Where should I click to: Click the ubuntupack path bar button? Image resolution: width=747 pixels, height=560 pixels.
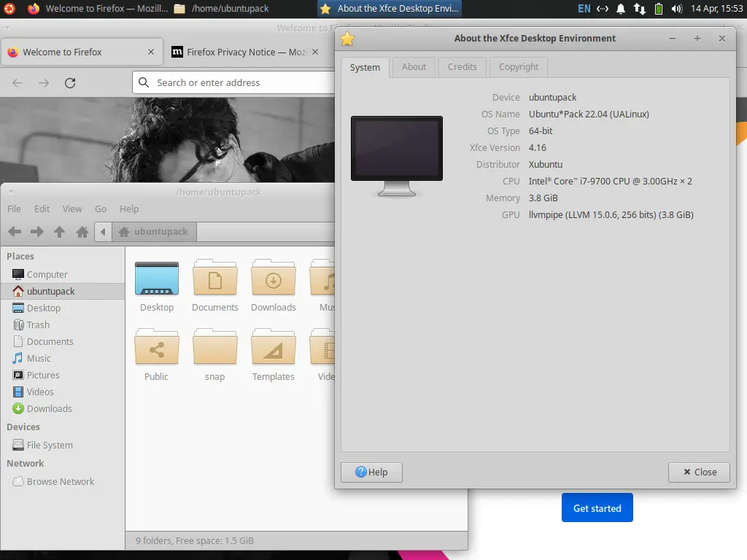(154, 232)
